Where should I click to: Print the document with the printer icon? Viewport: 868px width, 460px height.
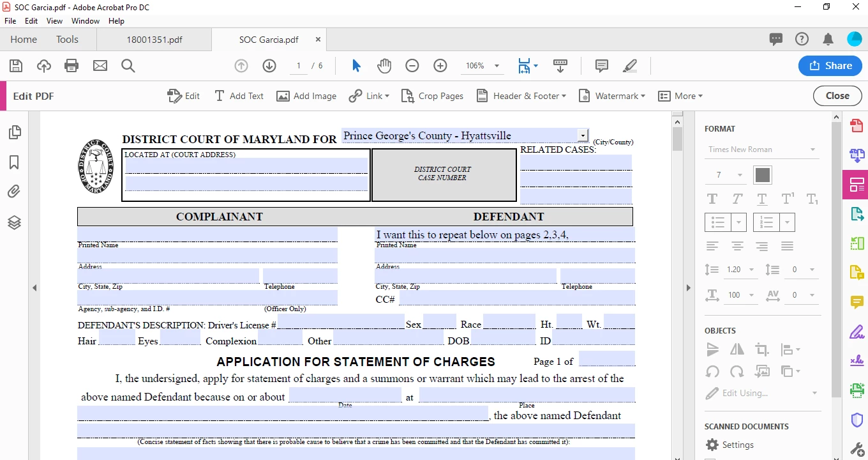[71, 66]
